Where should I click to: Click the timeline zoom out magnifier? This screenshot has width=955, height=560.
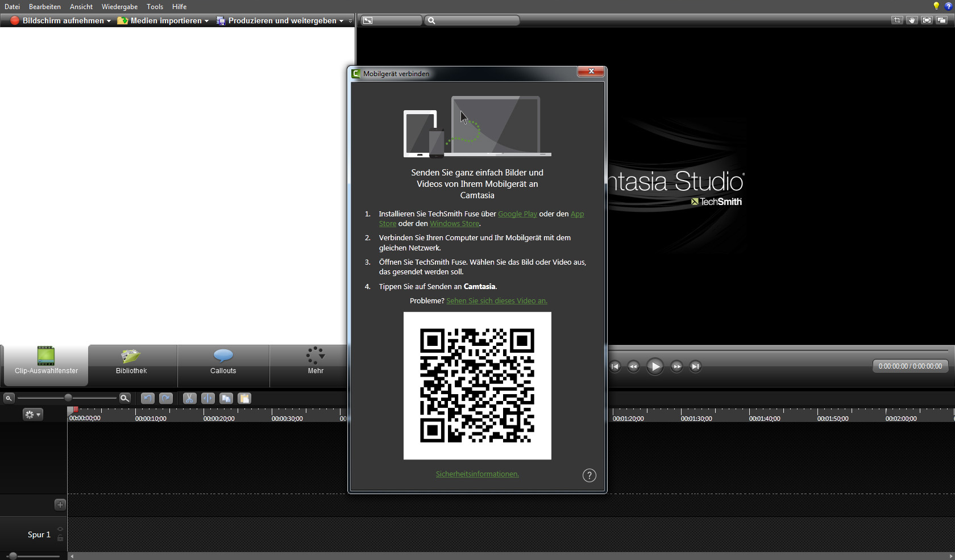9,398
